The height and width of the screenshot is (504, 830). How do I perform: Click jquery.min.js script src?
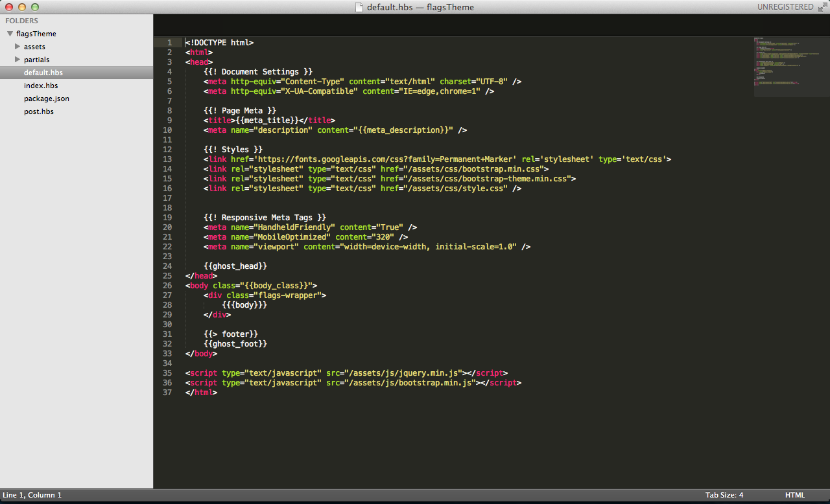(402, 373)
